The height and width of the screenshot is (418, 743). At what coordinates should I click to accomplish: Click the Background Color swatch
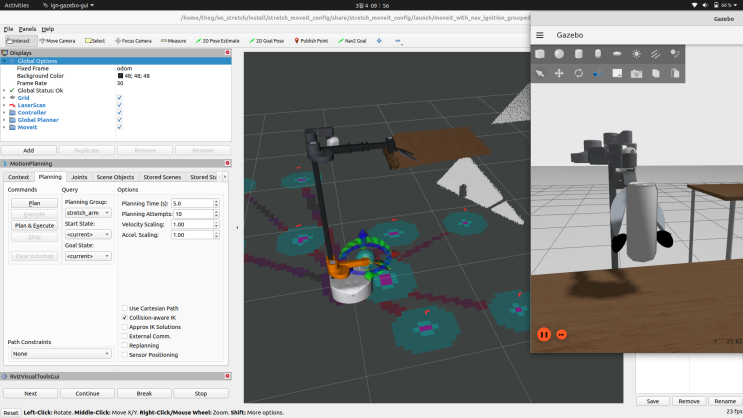[120, 75]
